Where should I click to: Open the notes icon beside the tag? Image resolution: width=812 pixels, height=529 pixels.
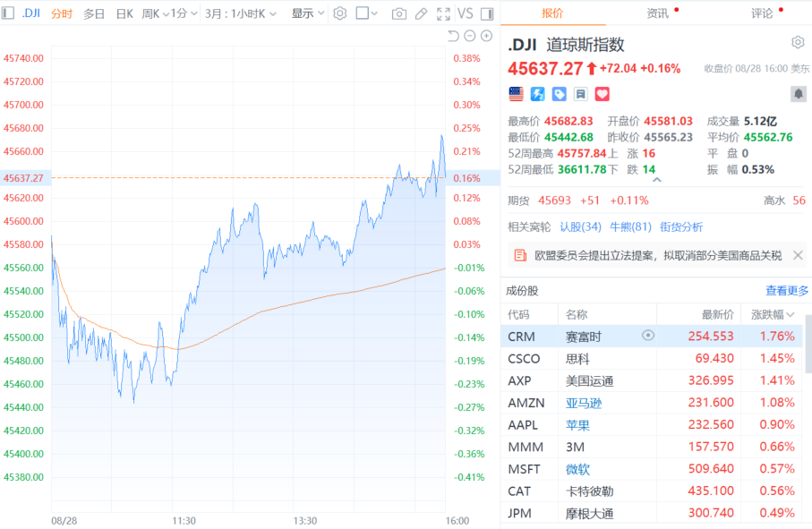[x=580, y=94]
